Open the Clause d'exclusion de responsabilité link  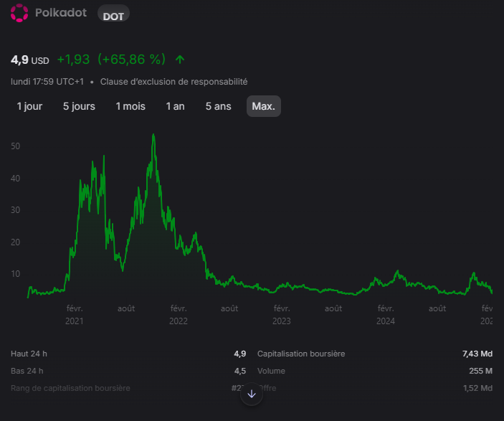point(174,82)
